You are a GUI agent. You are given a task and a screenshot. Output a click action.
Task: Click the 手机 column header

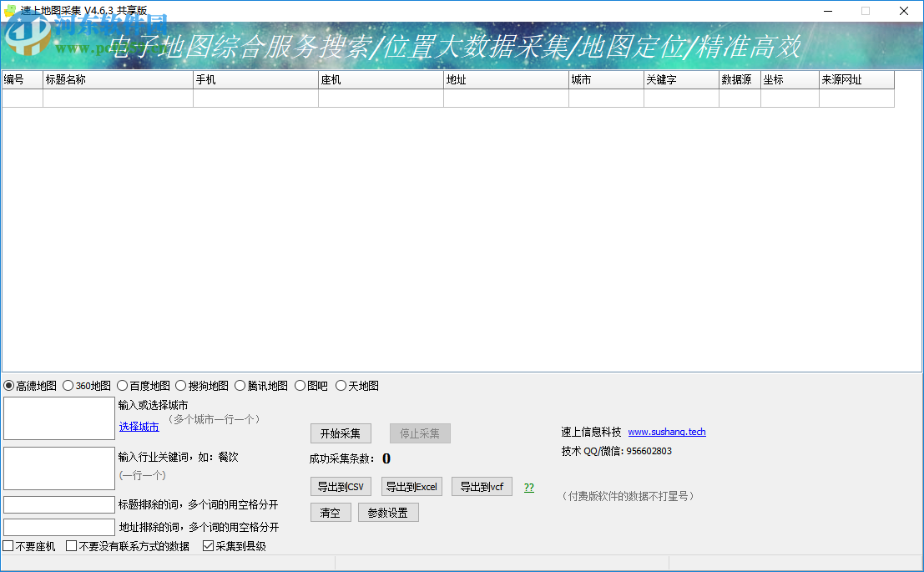coord(255,79)
